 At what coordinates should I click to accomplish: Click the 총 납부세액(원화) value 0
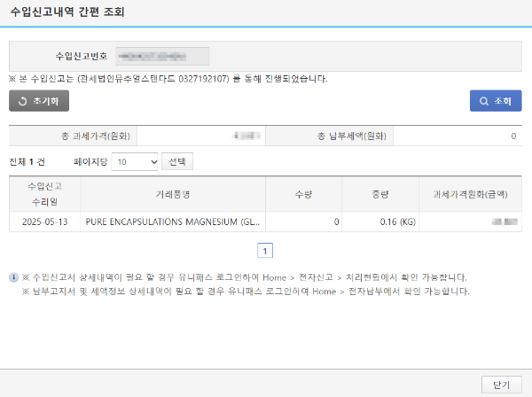[513, 136]
